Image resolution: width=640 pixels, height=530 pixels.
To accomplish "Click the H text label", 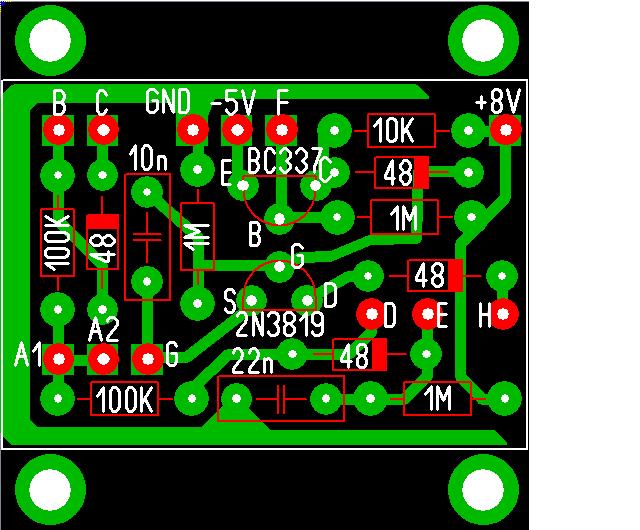I will [484, 315].
